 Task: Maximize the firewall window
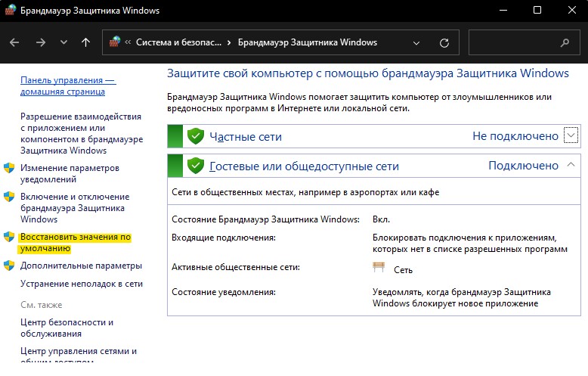pos(537,10)
